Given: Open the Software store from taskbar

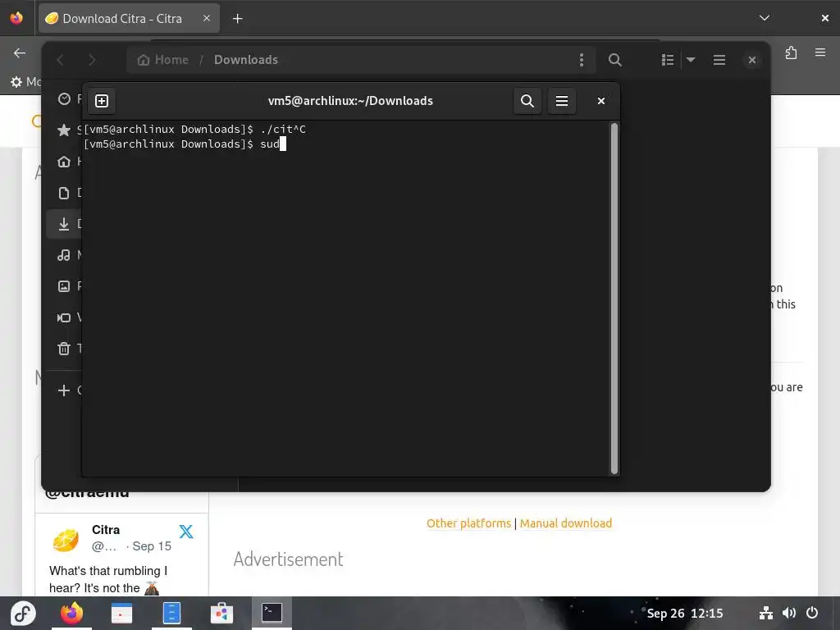Looking at the screenshot, I should [x=221, y=613].
